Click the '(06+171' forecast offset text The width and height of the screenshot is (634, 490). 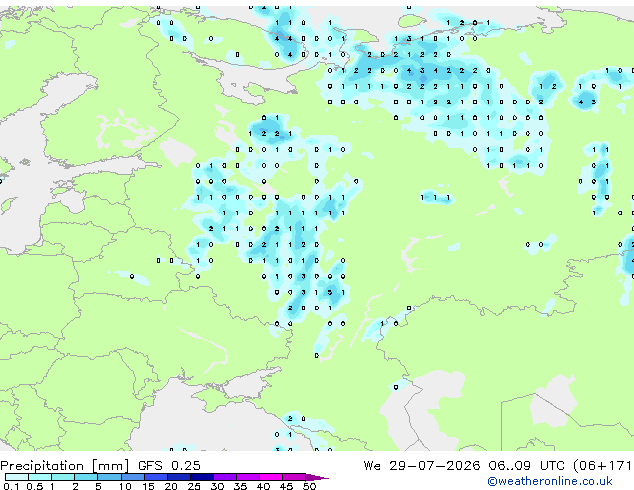pos(603,466)
